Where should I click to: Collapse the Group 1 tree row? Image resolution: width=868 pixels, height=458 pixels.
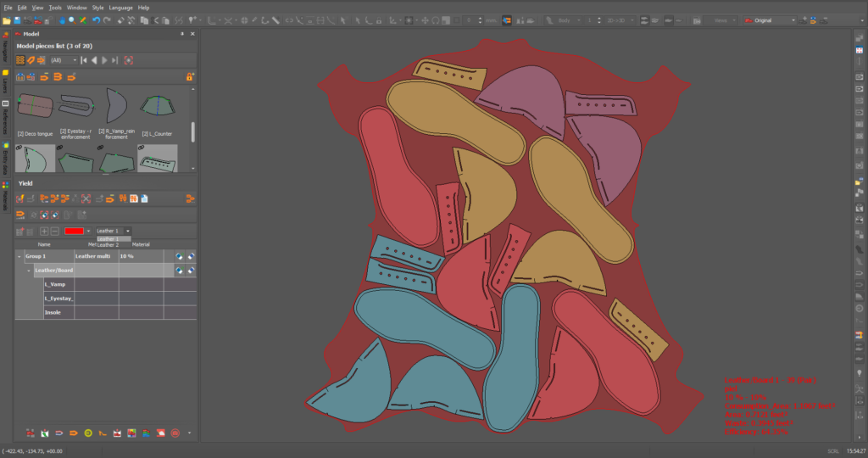point(19,255)
